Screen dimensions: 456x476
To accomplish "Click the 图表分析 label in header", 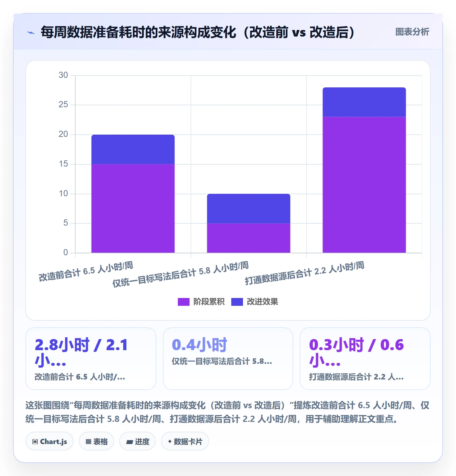I will pyautogui.click(x=412, y=32).
